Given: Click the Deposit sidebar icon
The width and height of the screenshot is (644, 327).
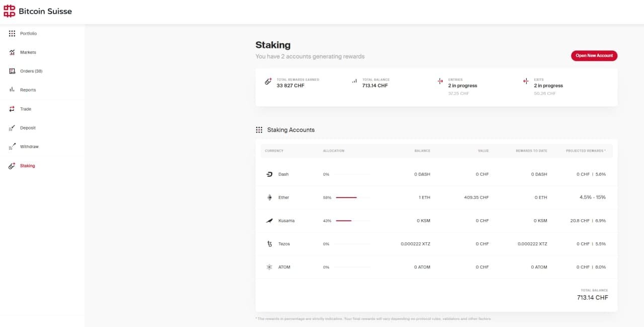Looking at the screenshot, I should tap(12, 128).
